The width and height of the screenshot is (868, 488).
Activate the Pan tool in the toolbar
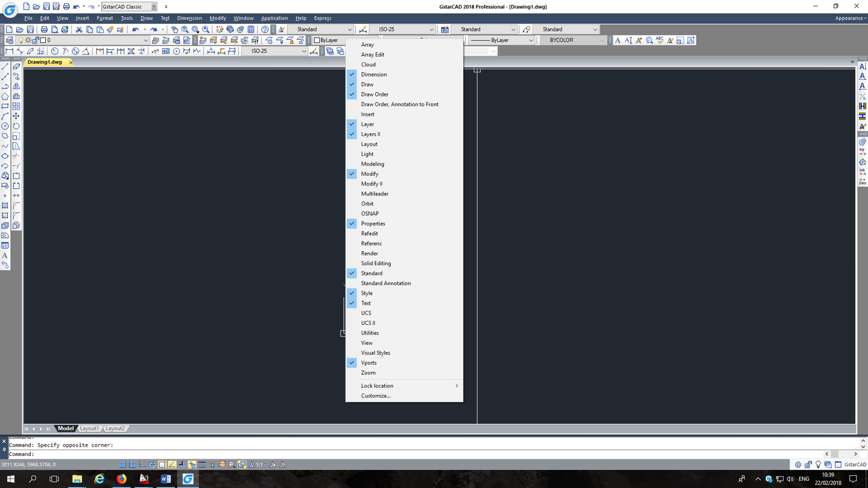tap(175, 29)
